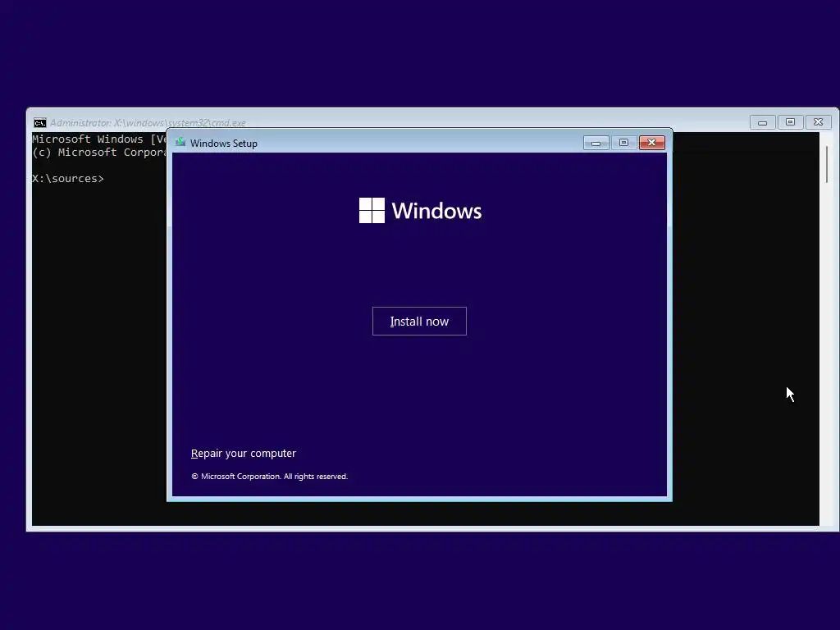This screenshot has height=630, width=840.
Task: Click the Windows Setup title text
Action: (223, 143)
